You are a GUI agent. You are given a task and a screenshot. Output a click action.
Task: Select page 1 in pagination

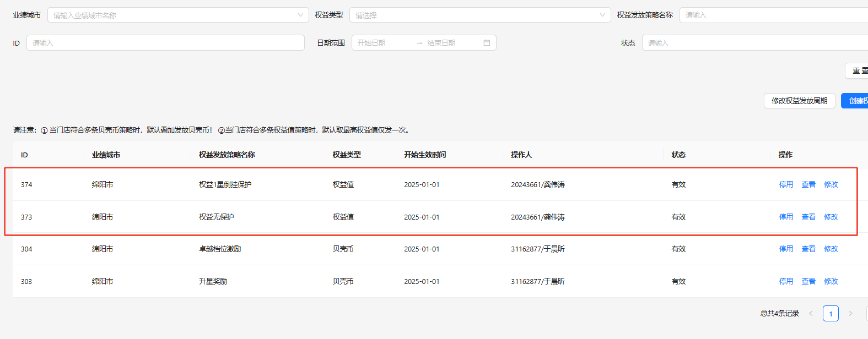[x=831, y=314]
